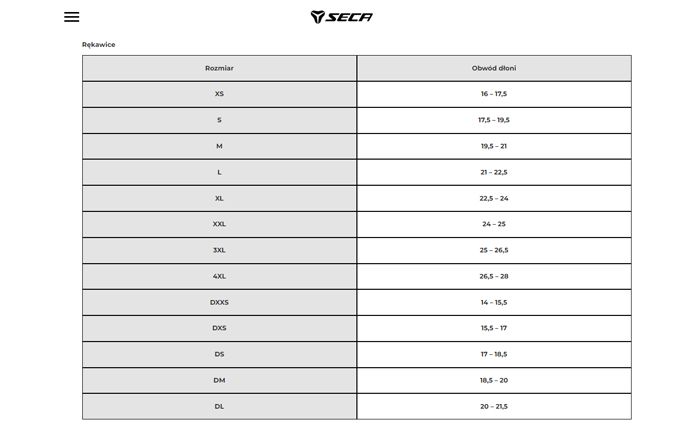700x432 pixels.
Task: Click the 15,5 – 17 value cell
Action: click(494, 328)
